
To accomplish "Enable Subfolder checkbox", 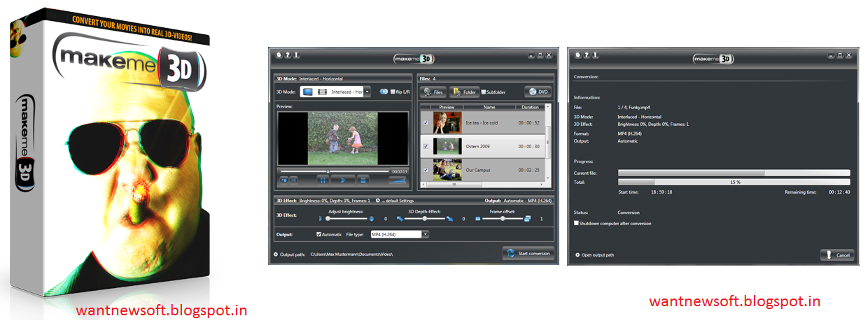I will pos(484,92).
